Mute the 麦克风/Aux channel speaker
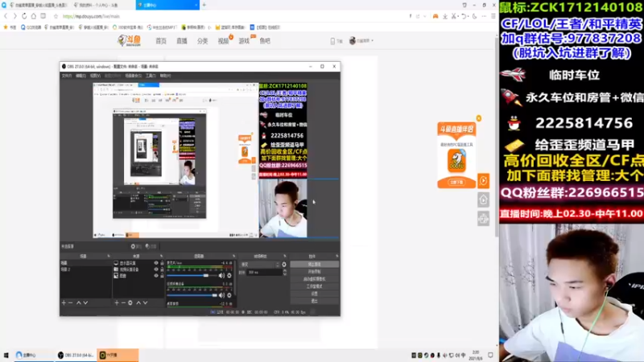 pyautogui.click(x=222, y=275)
